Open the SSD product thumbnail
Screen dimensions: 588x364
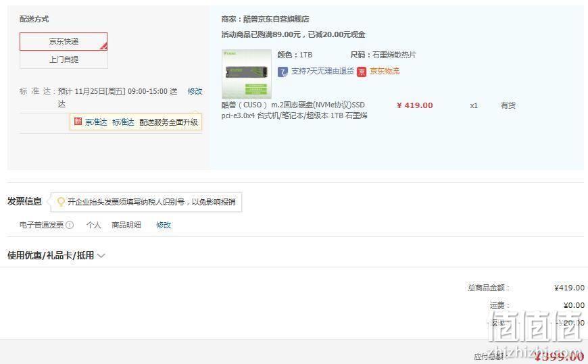pyautogui.click(x=247, y=74)
